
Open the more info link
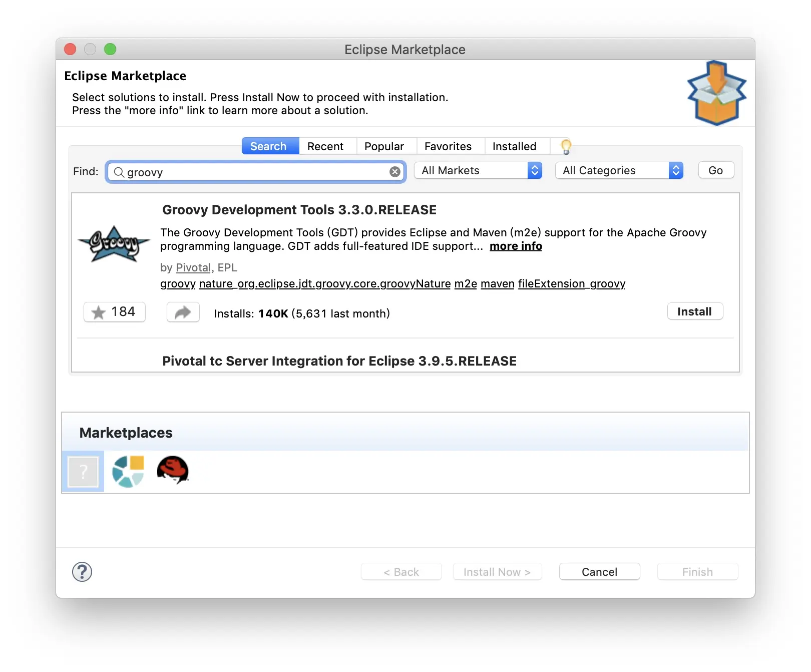[516, 246]
